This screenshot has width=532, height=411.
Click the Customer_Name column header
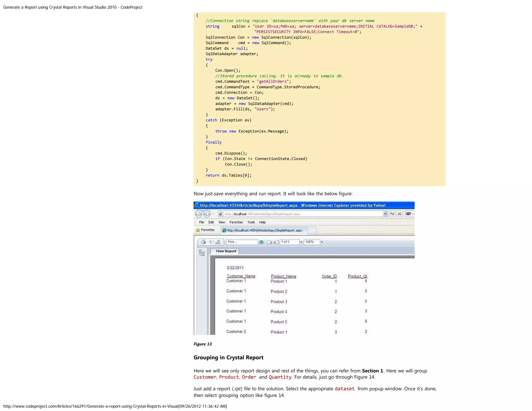[241, 276]
